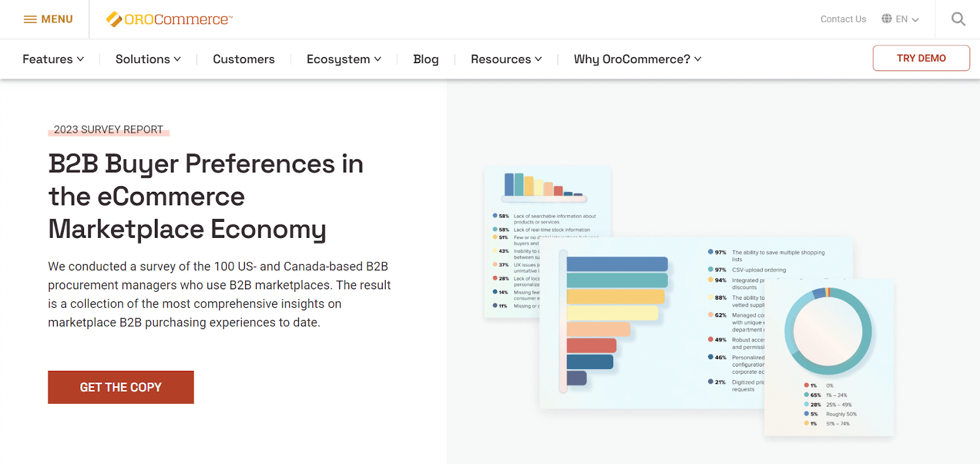Open the Ecosystem menu
This screenshot has width=980, height=464.
pos(344,59)
